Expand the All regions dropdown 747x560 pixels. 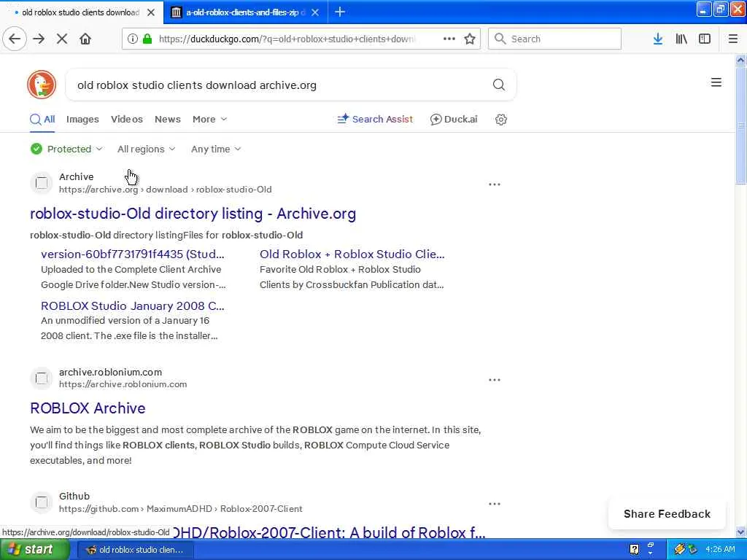tap(146, 149)
